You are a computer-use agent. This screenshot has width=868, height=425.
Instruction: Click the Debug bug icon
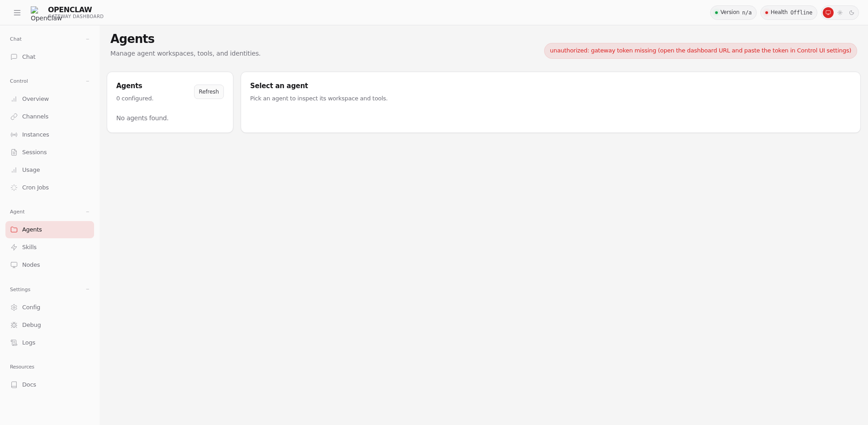tap(14, 325)
